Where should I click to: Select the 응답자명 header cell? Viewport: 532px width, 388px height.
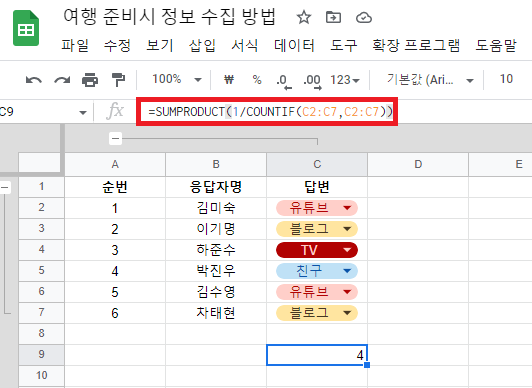216,187
